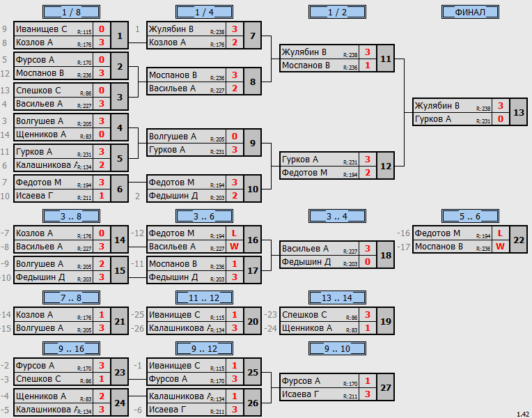Click Васильев А in match 8
Viewport: 532px width, 418px height.
tap(173, 88)
